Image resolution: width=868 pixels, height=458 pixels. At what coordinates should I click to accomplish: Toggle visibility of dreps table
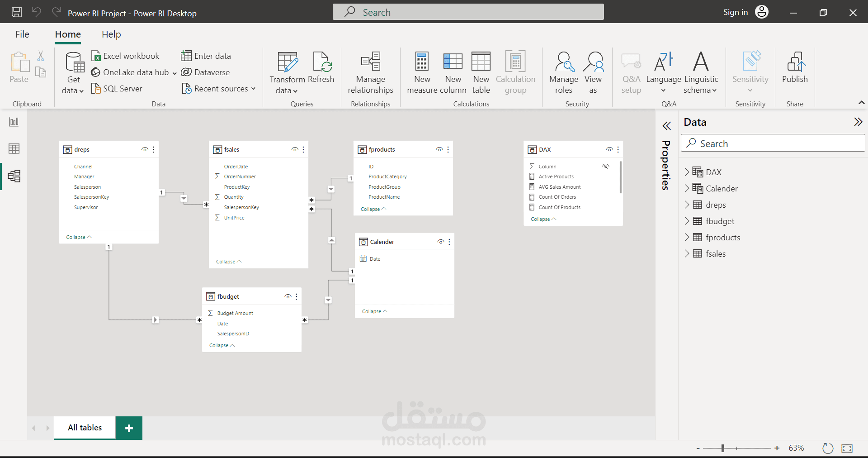click(145, 149)
